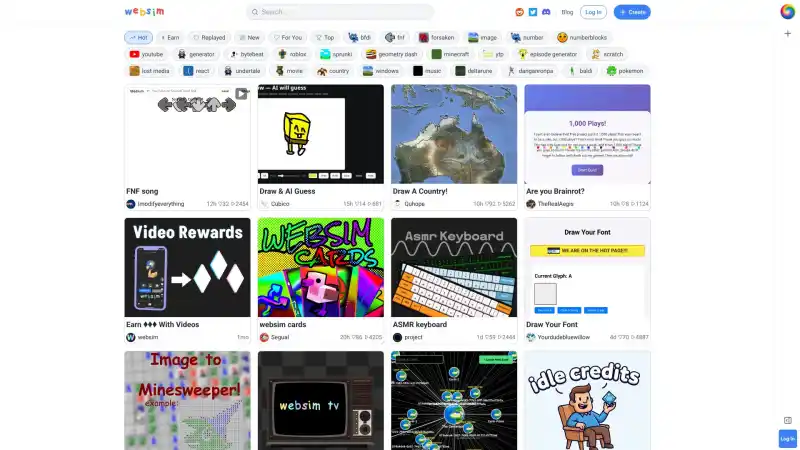800x450 pixels.
Task: Filter by the bytebeat tag
Action: pyautogui.click(x=246, y=54)
